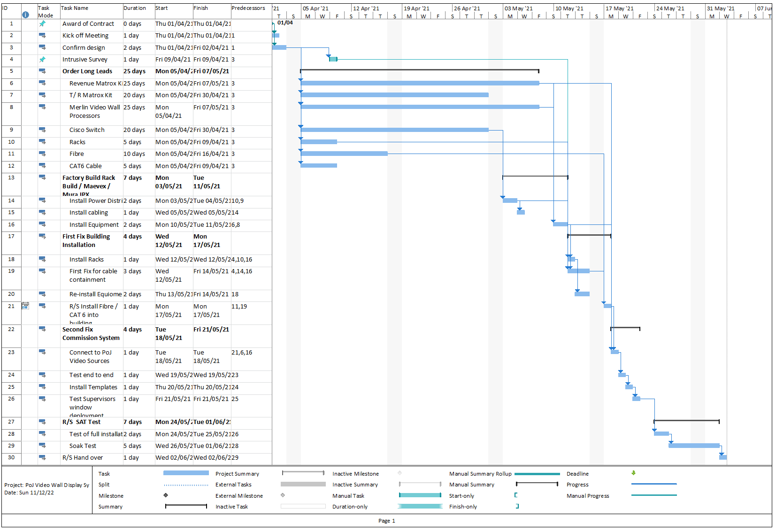This screenshot has height=532, width=776.
Task: Click the task mode icon for Cisco Switch row
Action: pos(42,130)
